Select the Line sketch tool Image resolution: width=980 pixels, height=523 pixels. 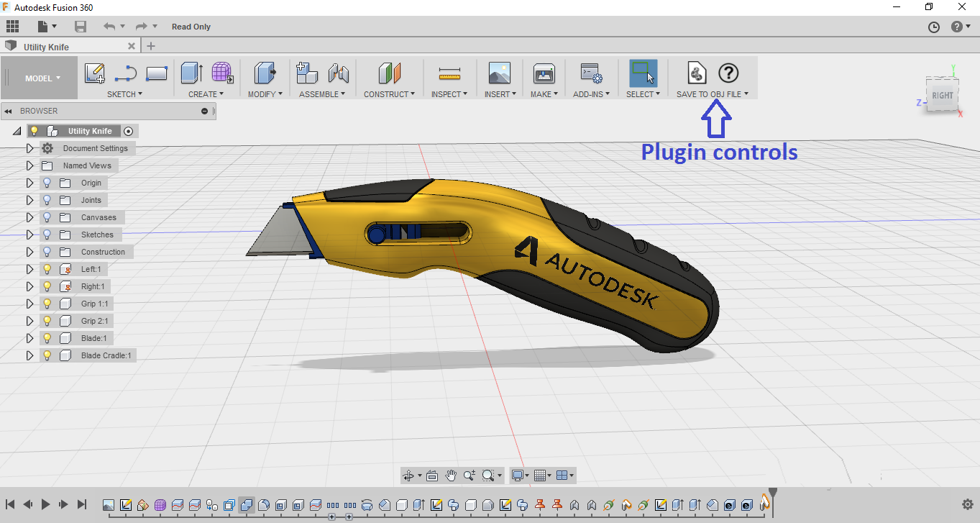point(126,73)
